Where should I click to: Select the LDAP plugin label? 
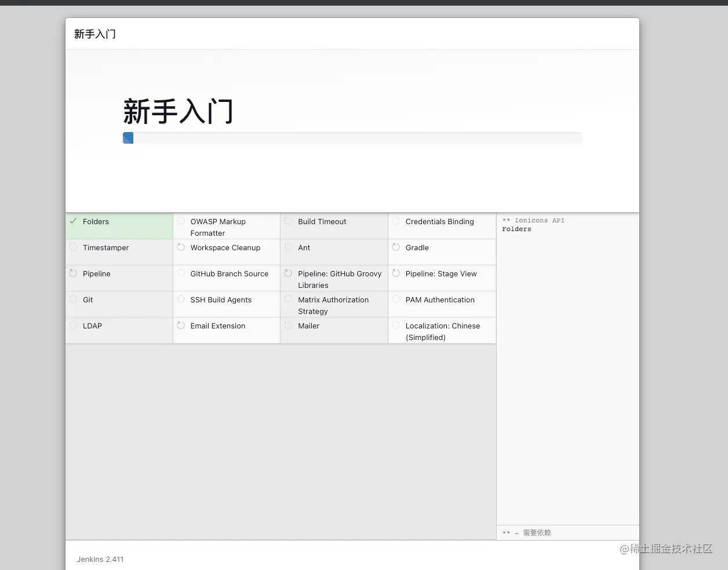click(92, 326)
